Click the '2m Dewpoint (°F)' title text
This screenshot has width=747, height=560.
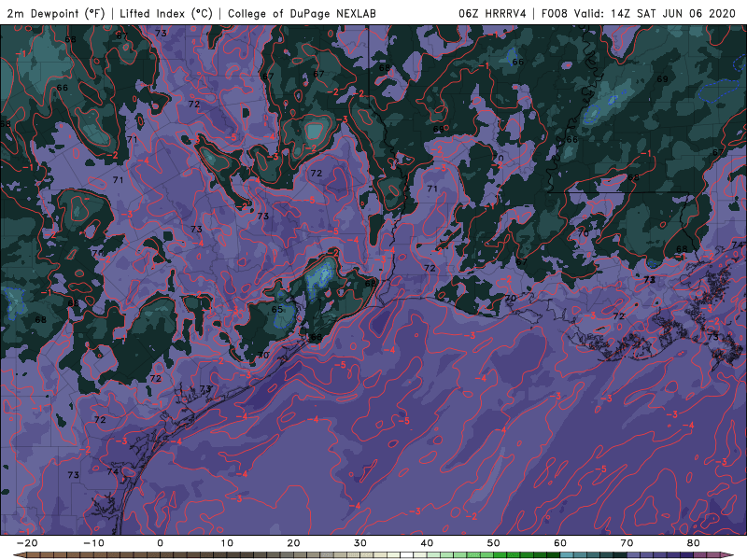(56, 13)
